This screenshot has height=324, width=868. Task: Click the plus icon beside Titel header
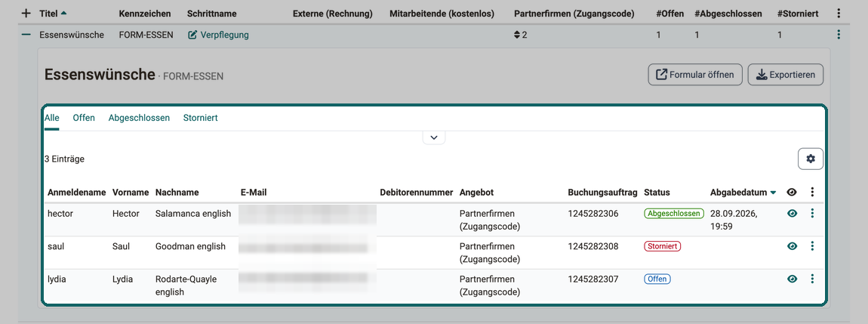point(26,14)
